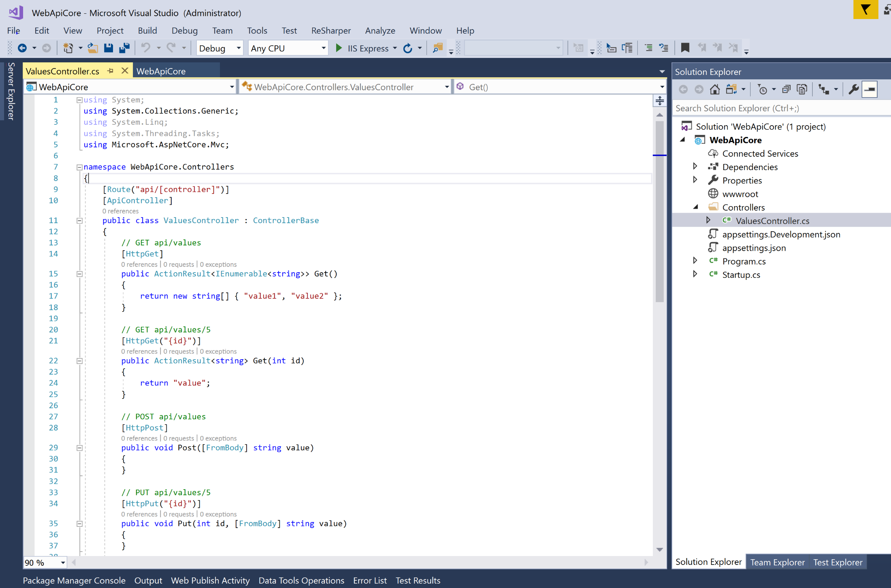Open the Package Manager Console panel
The width and height of the screenshot is (891, 588).
[74, 580]
